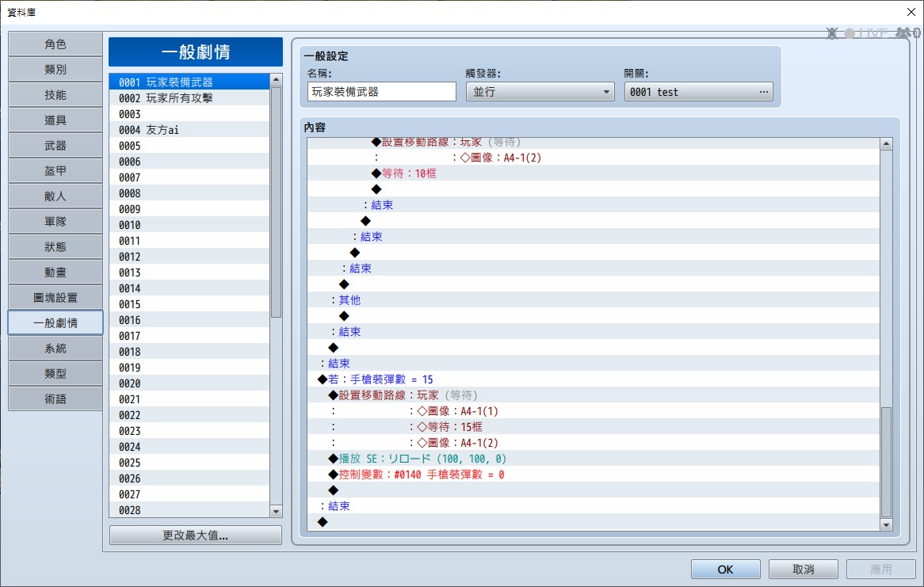Select the ◇圖像：A4-1(2) line below 15框
The width and height of the screenshot is (924, 587).
pyautogui.click(x=594, y=443)
